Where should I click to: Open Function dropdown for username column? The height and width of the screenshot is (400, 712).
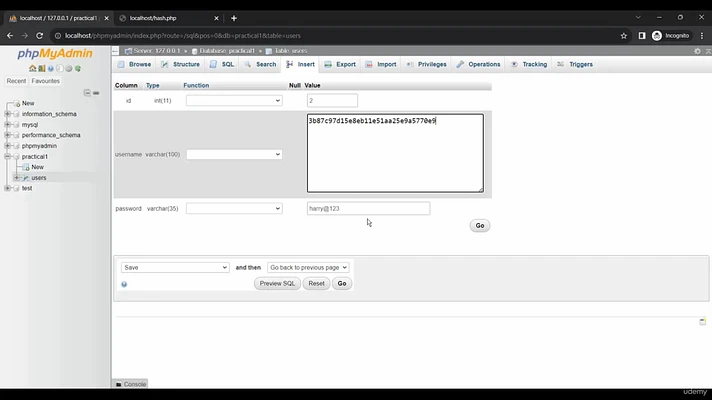click(x=234, y=155)
